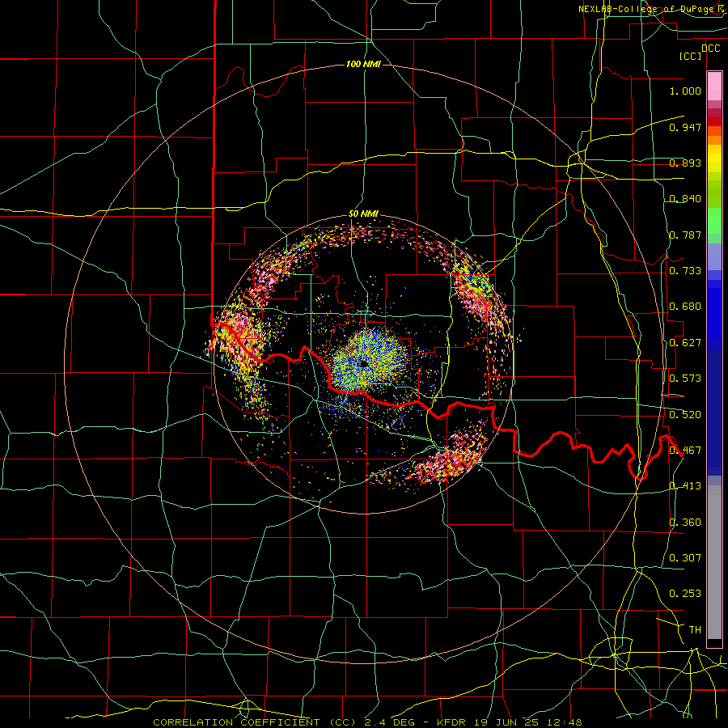Click the black radar site dot at center

pyautogui.click(x=364, y=364)
